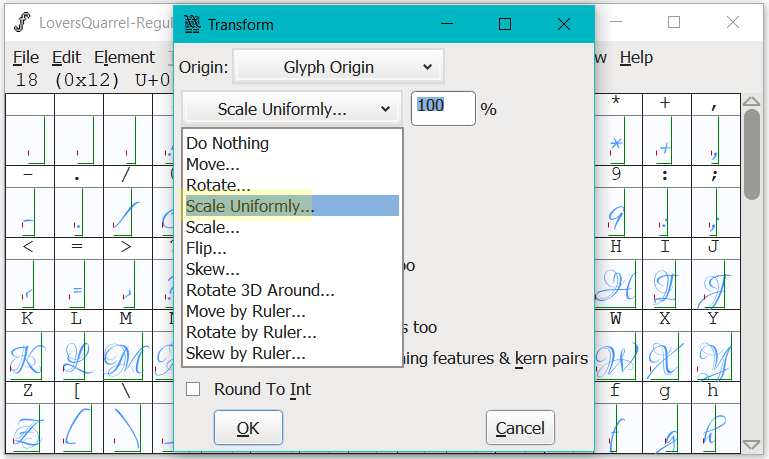
Task: Choose 'Rotate 3D Around...' option
Action: [x=260, y=290]
